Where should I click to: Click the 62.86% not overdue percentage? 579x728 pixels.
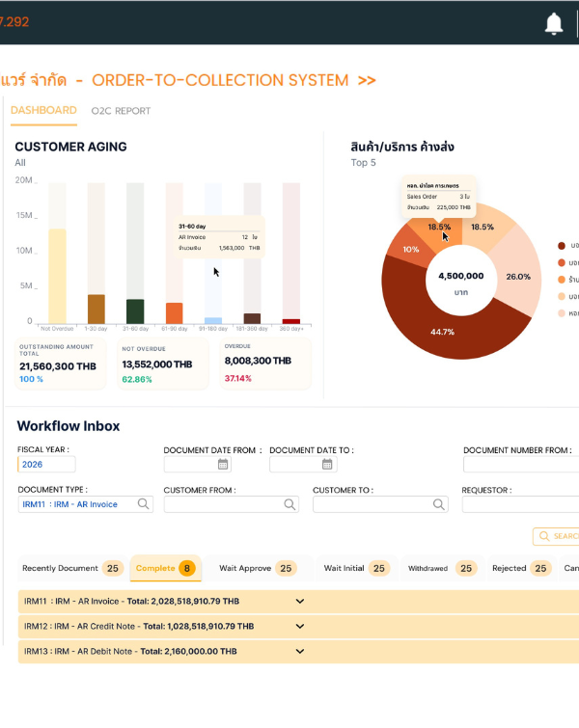coord(137,379)
